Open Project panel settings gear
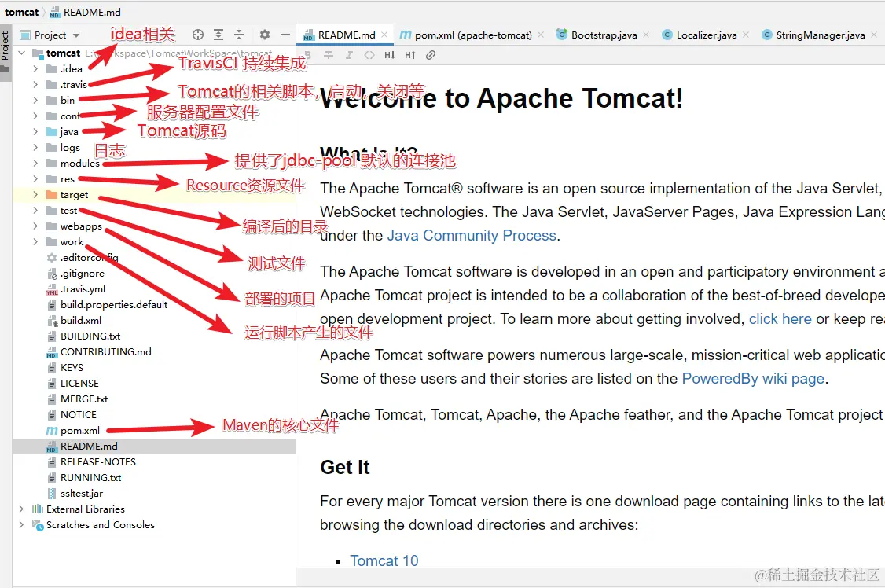The height and width of the screenshot is (588, 885). (265, 35)
